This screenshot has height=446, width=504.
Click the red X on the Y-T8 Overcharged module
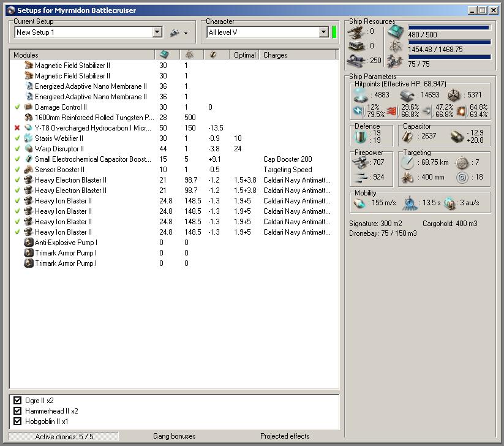[17, 128]
